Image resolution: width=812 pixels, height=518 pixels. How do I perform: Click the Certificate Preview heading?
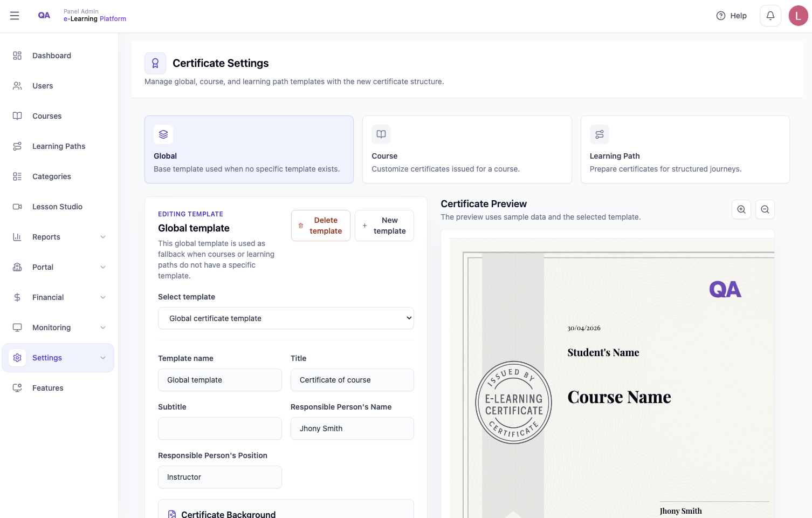(484, 204)
